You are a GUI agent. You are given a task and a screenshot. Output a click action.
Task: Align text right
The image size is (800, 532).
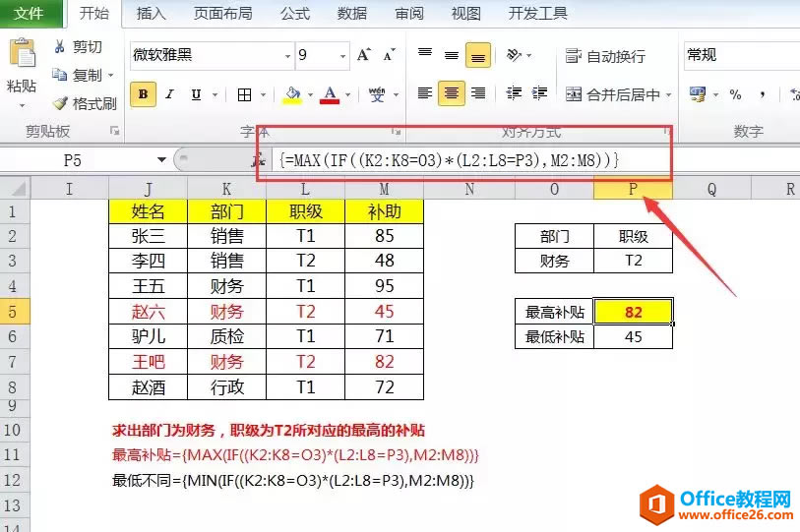[478, 92]
